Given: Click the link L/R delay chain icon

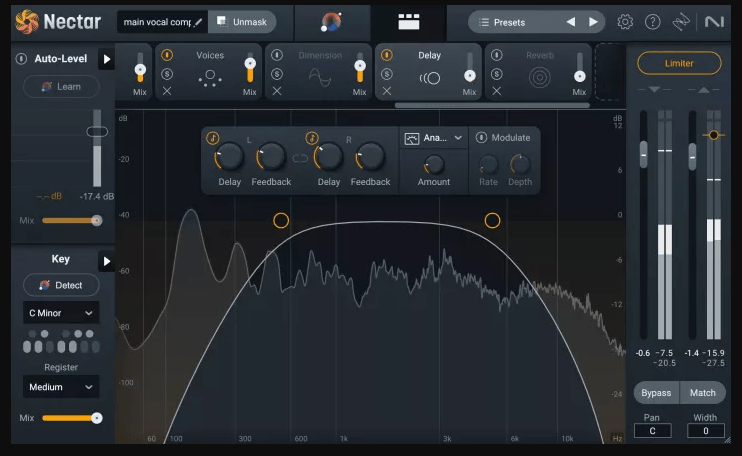Looking at the screenshot, I should click(300, 158).
